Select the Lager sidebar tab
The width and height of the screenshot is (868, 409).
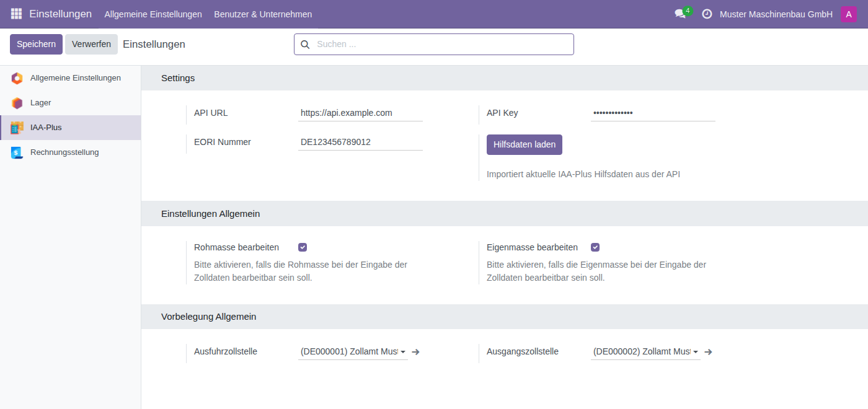71,103
